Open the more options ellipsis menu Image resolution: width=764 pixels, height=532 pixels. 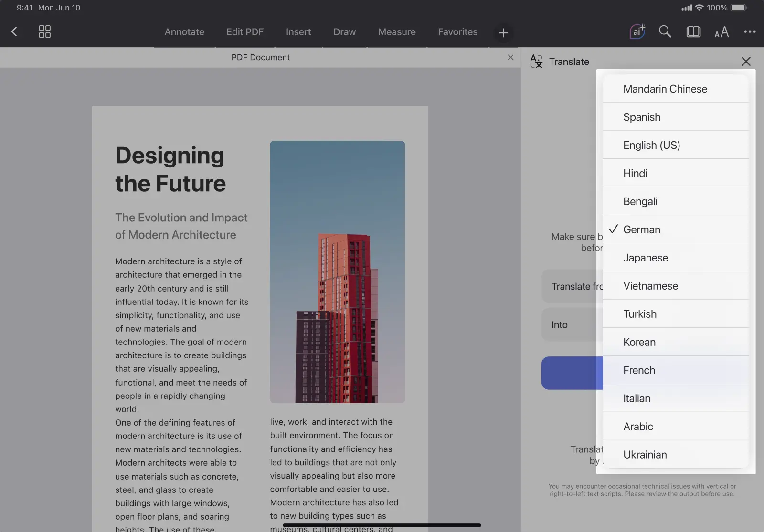coord(749,32)
